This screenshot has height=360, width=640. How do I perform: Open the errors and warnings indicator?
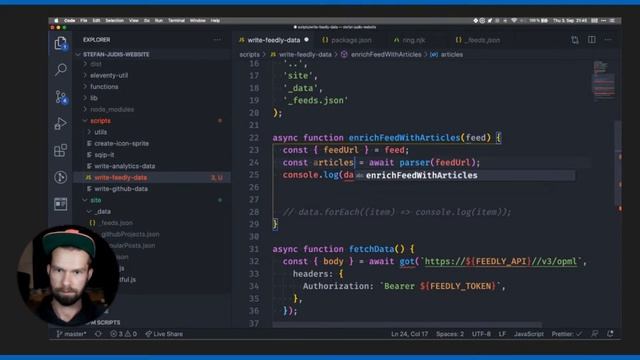(x=124, y=334)
